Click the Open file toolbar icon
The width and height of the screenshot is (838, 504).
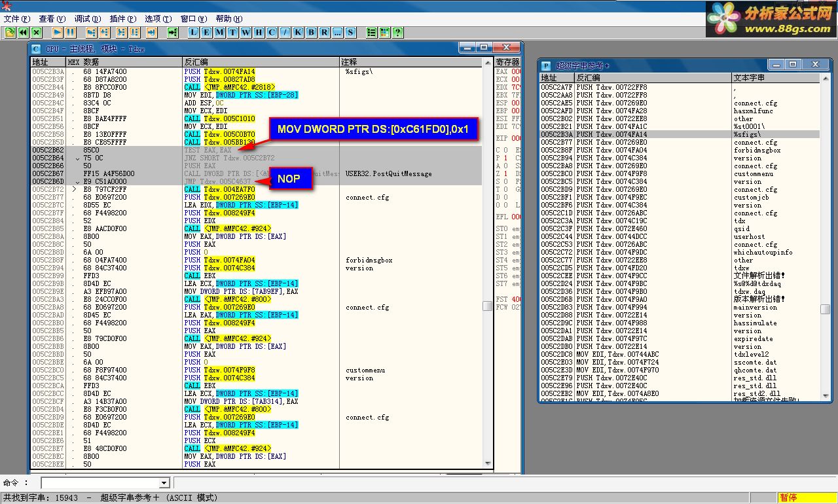click(x=10, y=32)
